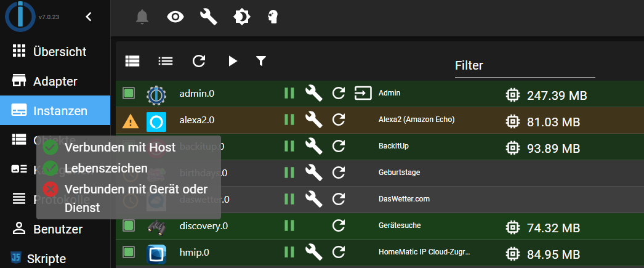
Task: Open the notifications bell
Action: [x=142, y=17]
